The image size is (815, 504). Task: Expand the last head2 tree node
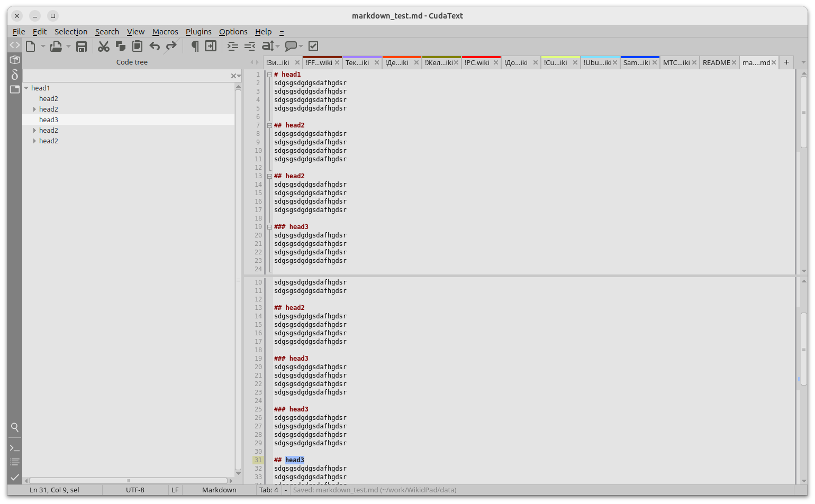35,141
